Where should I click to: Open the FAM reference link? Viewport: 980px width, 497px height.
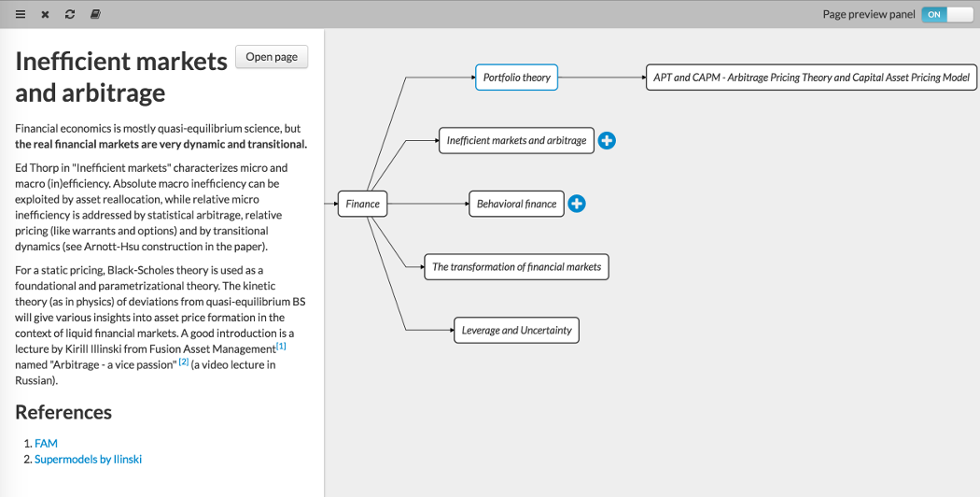pyautogui.click(x=46, y=444)
